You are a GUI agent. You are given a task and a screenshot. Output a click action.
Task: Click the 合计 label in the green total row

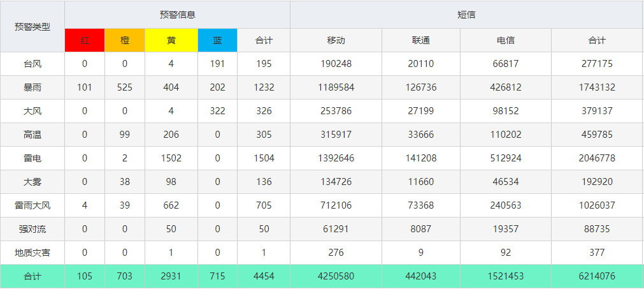(x=32, y=276)
